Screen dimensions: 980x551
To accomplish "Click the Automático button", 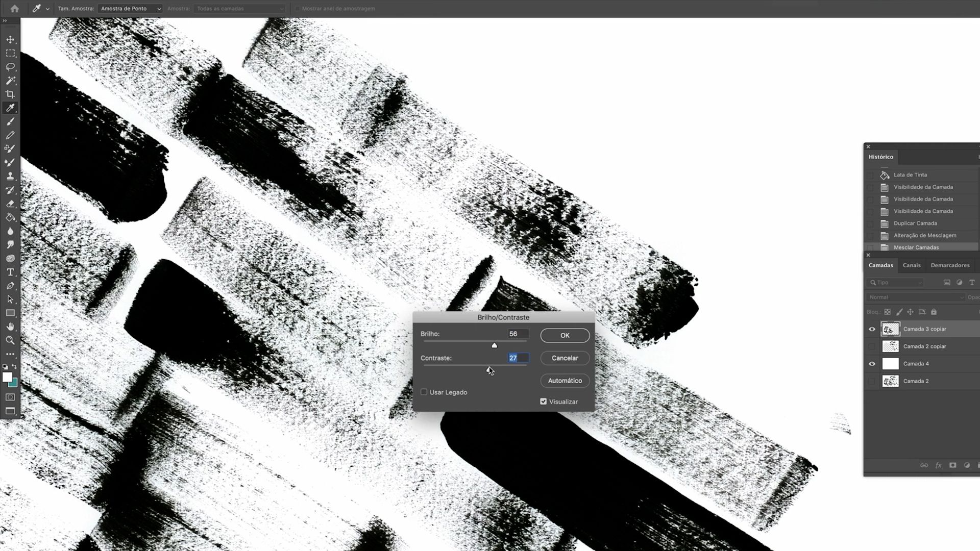I will [565, 381].
